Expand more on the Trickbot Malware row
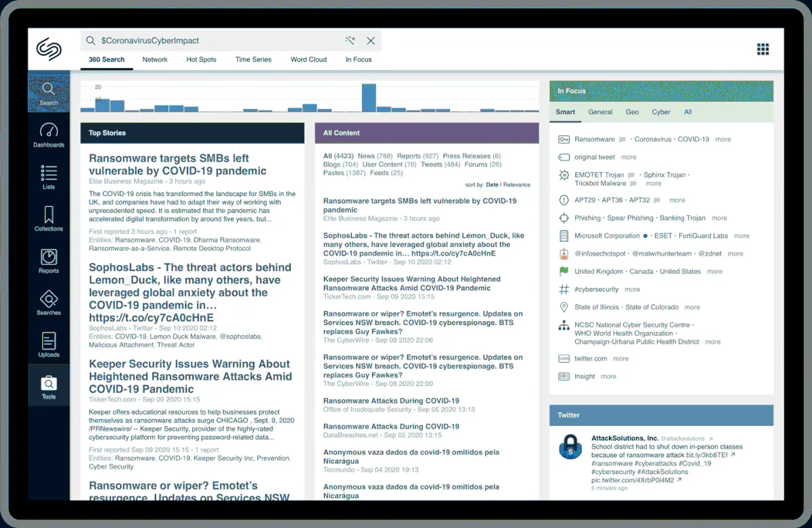This screenshot has height=528, width=812. coord(653,183)
